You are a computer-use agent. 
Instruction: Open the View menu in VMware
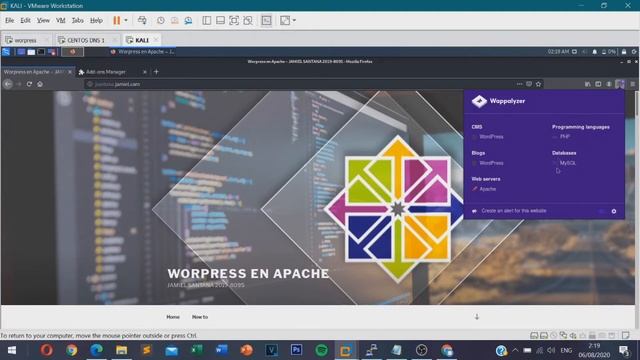coord(43,20)
